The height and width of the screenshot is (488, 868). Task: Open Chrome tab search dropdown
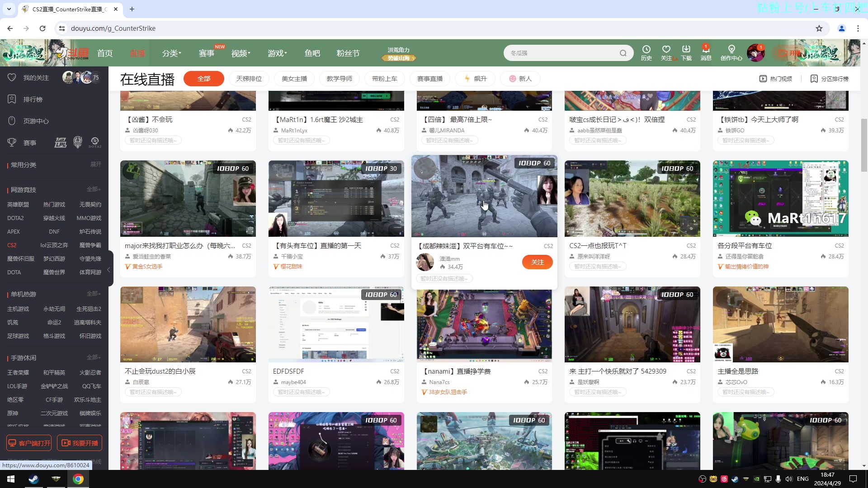pos(9,9)
